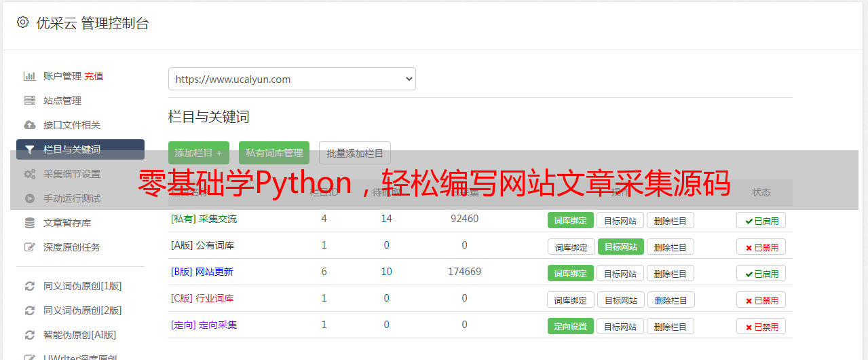Open the [C版] 行业词库 column name
The width and height of the screenshot is (868, 360).
tap(202, 298)
